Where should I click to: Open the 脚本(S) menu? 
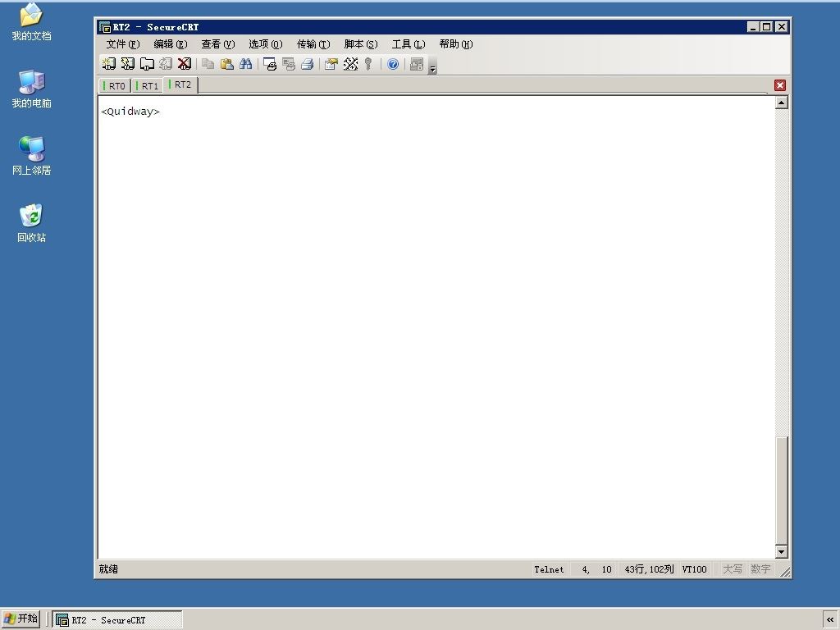(361, 44)
